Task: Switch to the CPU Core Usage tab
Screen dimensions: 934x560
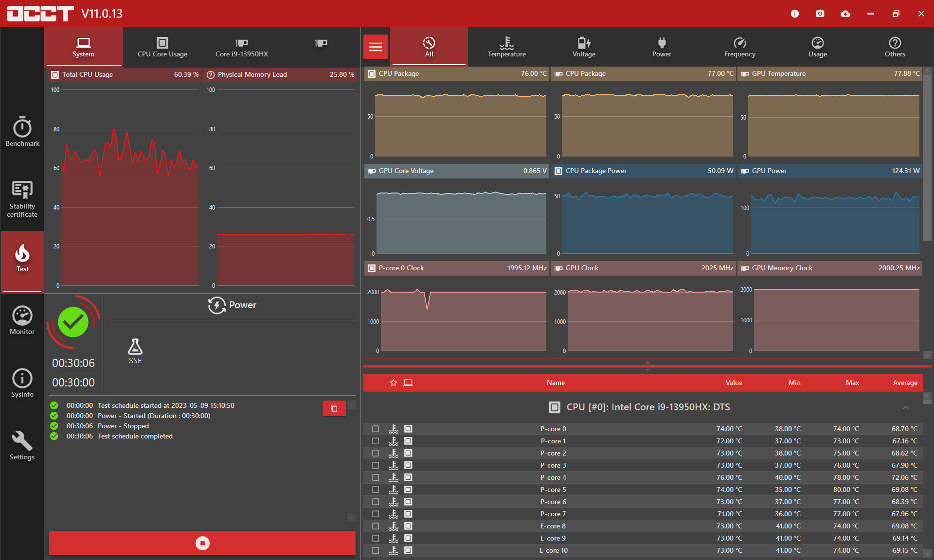Action: point(162,47)
